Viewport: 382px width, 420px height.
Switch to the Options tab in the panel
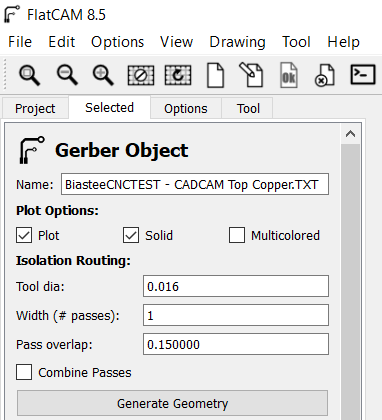(x=186, y=109)
